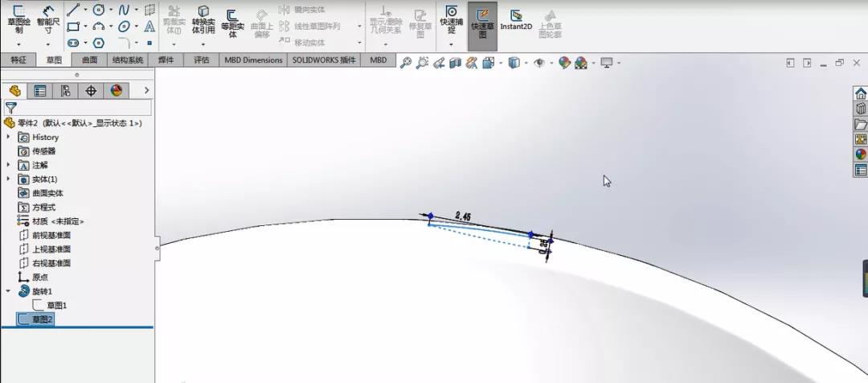This screenshot has width=868, height=383.
Task: Select the Spline sketch tool
Action: point(124,10)
